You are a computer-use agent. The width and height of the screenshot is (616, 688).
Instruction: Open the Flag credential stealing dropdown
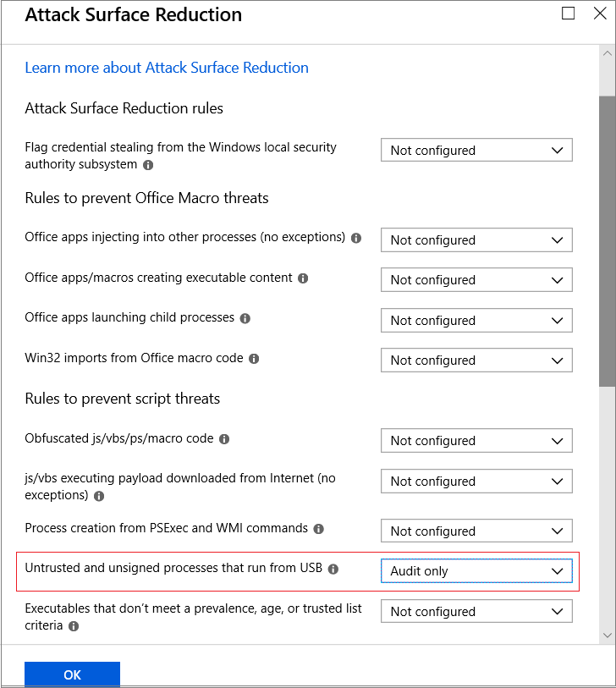click(476, 151)
